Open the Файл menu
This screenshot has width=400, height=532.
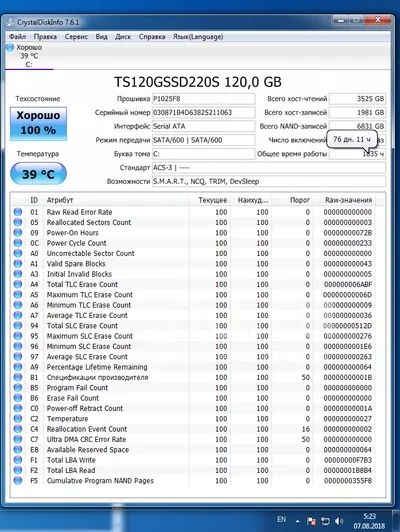pos(17,37)
